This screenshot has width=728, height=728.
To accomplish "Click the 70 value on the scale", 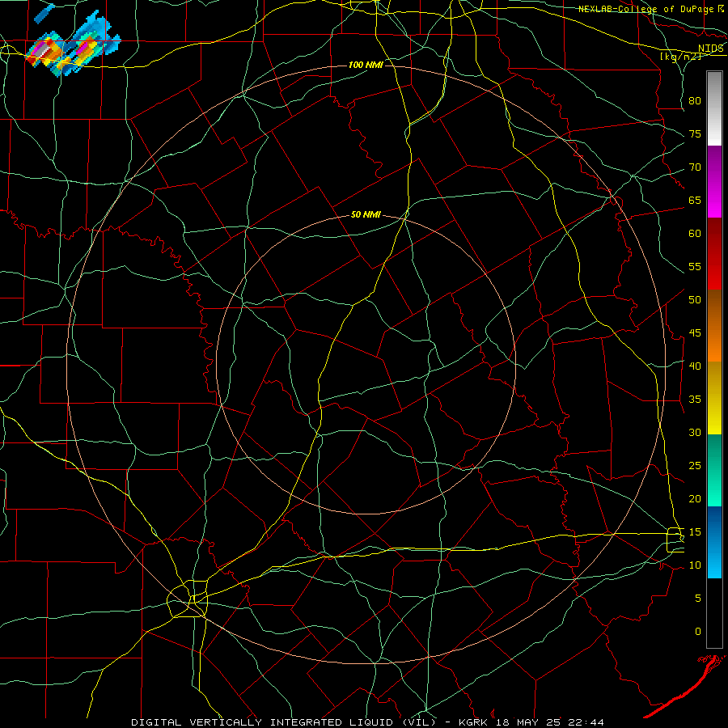I will tap(695, 167).
